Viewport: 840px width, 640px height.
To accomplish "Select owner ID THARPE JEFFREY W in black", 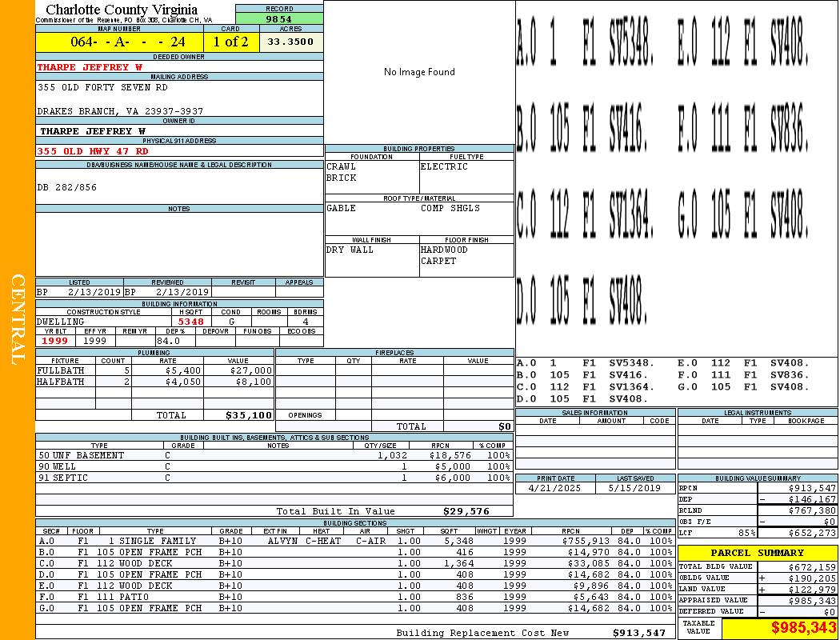I will (x=93, y=131).
